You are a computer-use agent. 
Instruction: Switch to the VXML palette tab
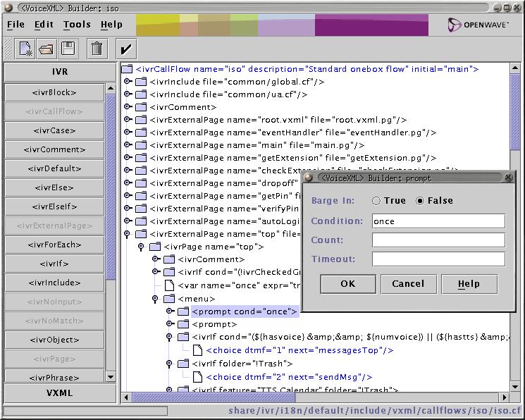pos(60,393)
